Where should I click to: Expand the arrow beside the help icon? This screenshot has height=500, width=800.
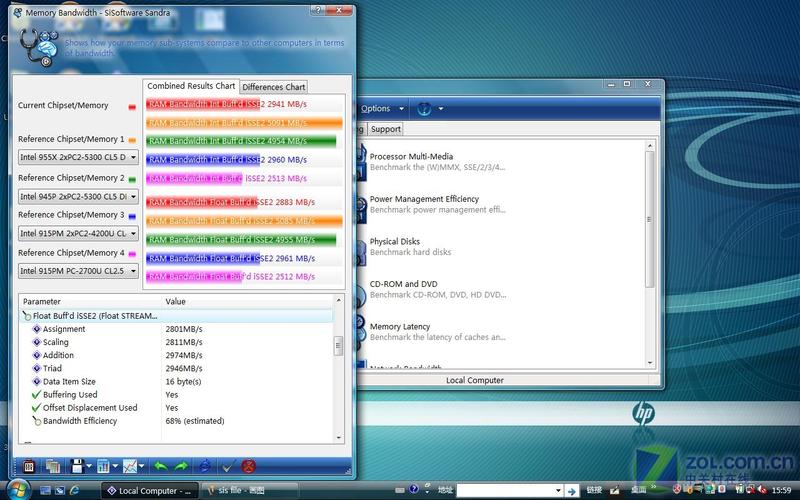440,109
